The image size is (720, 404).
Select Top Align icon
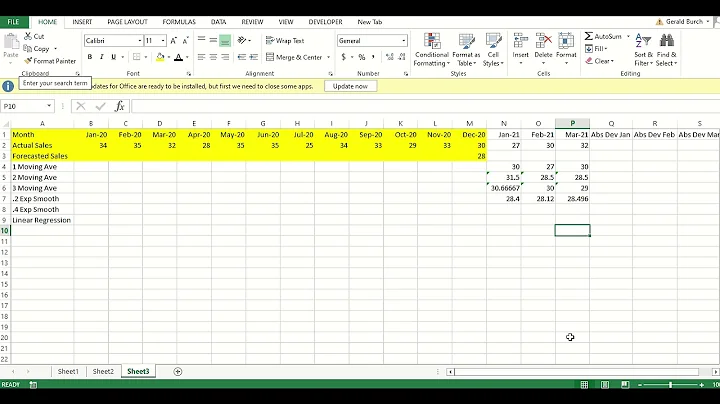[x=202, y=40]
